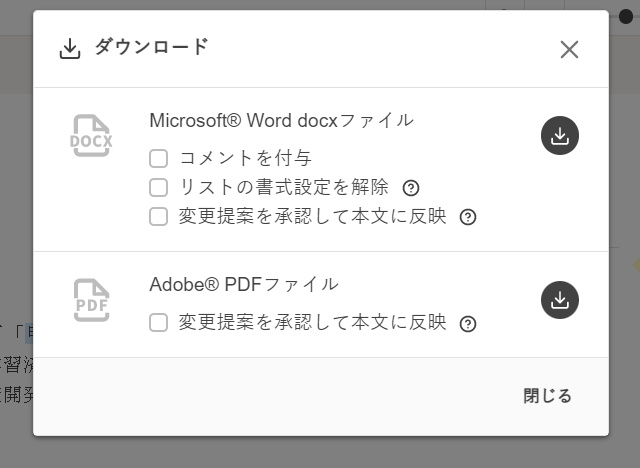Click the ダウンロード dialog title text
This screenshot has width=640, height=468.
151,47
